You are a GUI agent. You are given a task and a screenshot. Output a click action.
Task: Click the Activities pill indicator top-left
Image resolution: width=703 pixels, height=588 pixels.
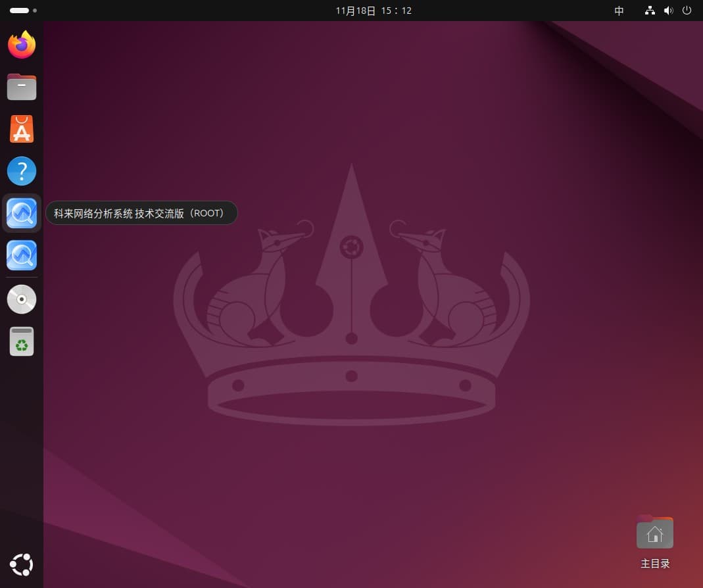19,11
